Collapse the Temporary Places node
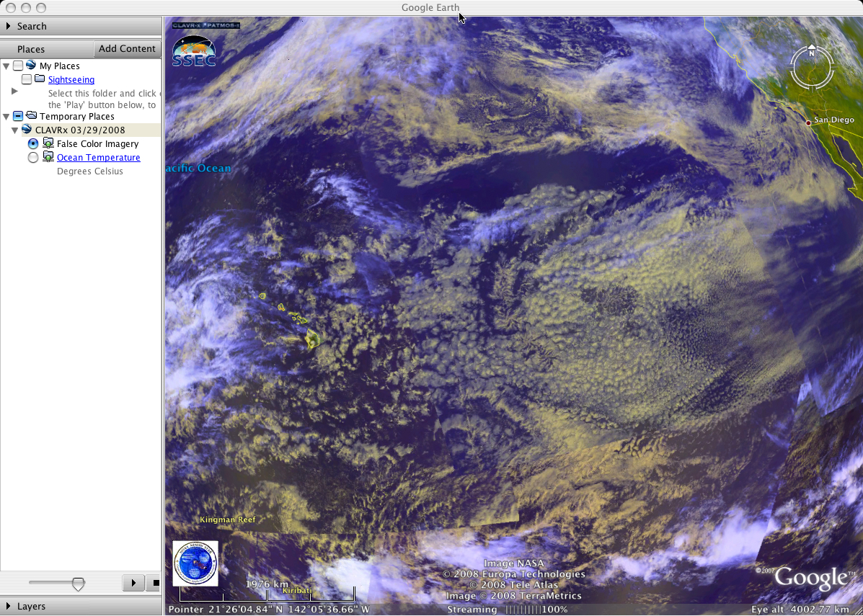The image size is (863, 616). tap(6, 117)
